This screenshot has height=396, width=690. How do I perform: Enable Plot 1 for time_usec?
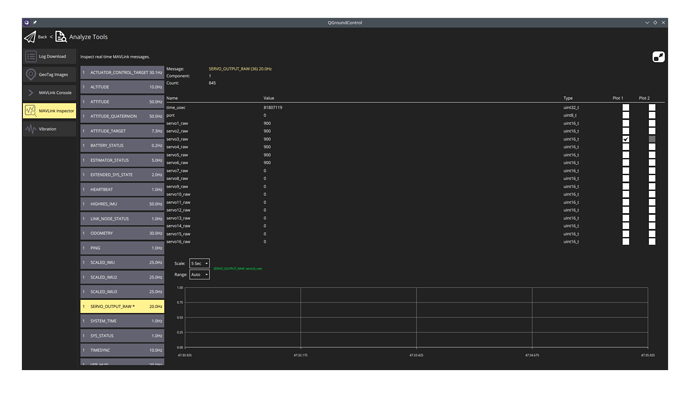(626, 107)
